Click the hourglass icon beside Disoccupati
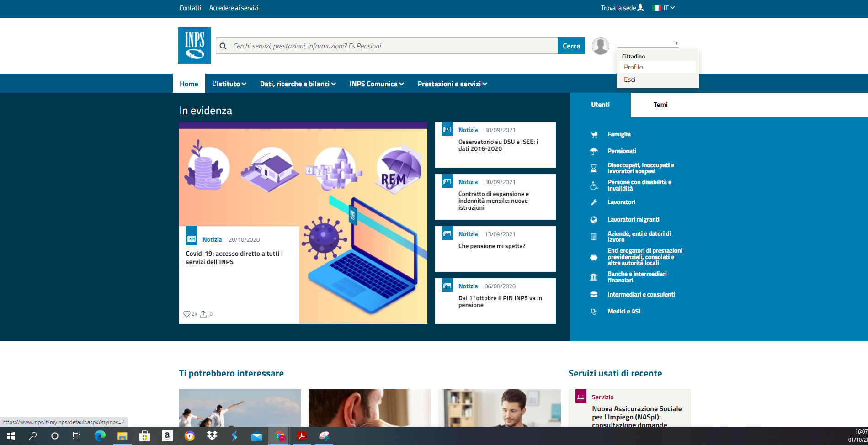Viewport: 868px width, 445px height. (594, 169)
